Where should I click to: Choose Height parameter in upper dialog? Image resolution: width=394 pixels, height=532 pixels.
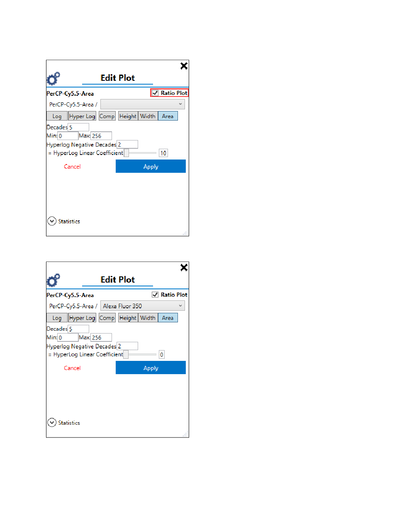click(128, 116)
